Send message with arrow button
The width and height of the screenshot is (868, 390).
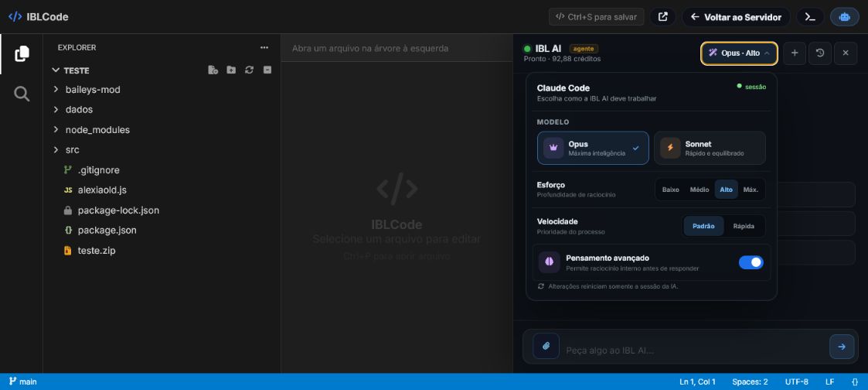coord(842,347)
